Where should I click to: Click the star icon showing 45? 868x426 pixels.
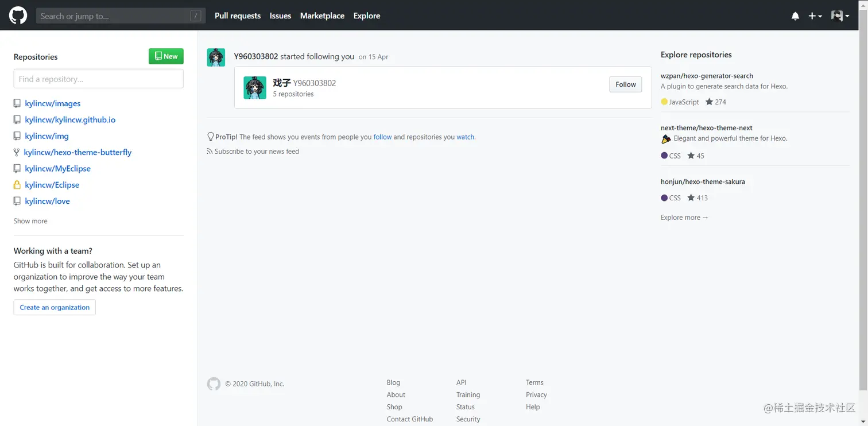tap(691, 156)
